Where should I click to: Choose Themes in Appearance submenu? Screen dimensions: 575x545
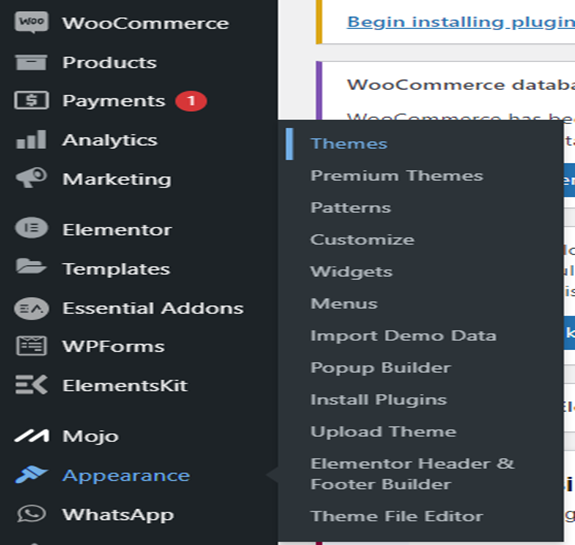point(349,143)
